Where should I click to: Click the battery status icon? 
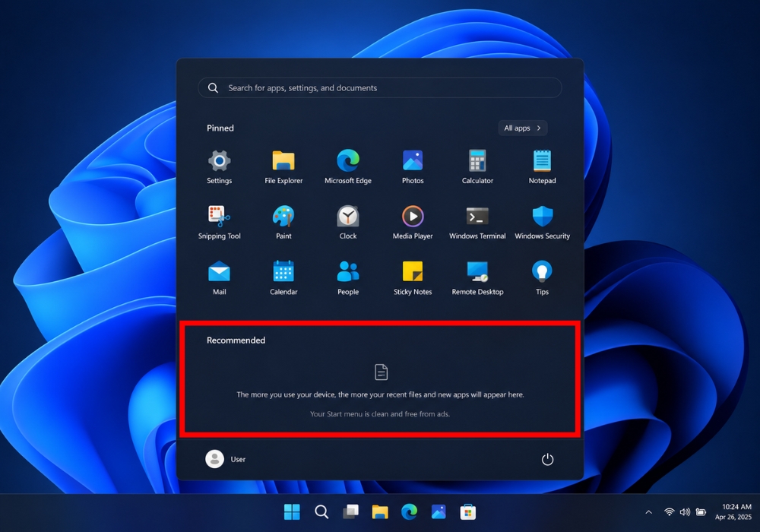701,512
